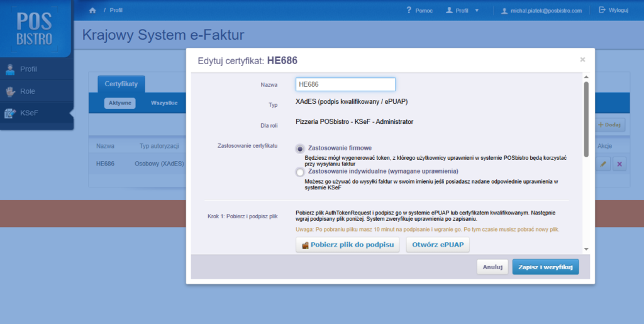Switch to the Certyfikaty tab

pyautogui.click(x=121, y=84)
